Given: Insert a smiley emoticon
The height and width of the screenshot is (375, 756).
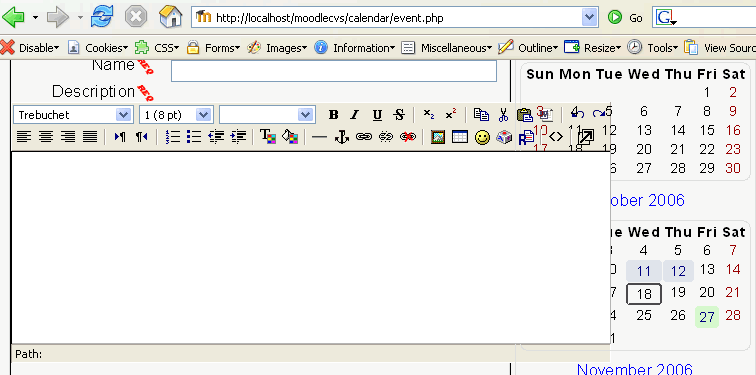Looking at the screenshot, I should (482, 137).
